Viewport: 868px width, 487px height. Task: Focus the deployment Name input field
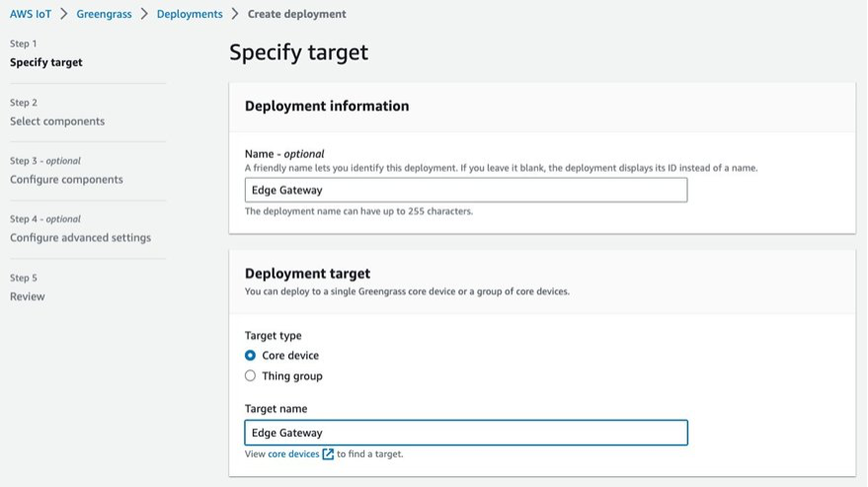point(466,191)
